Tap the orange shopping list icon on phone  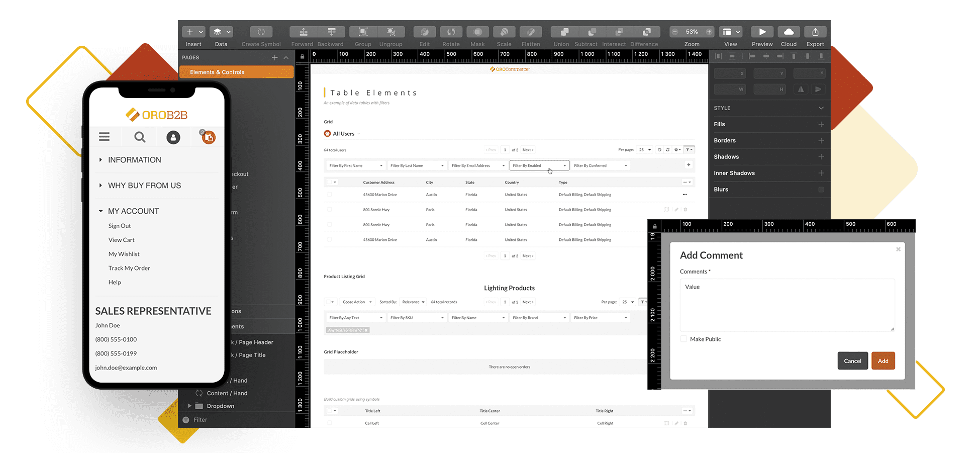pyautogui.click(x=208, y=137)
